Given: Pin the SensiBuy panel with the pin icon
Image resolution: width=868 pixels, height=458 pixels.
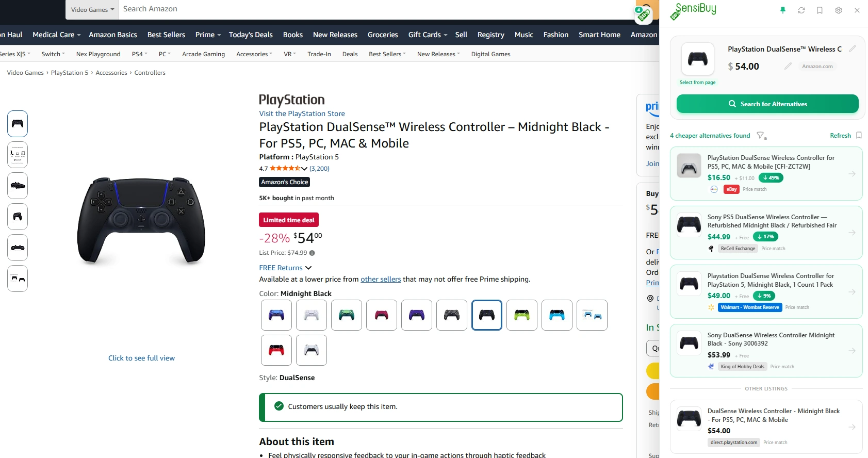Looking at the screenshot, I should (783, 10).
